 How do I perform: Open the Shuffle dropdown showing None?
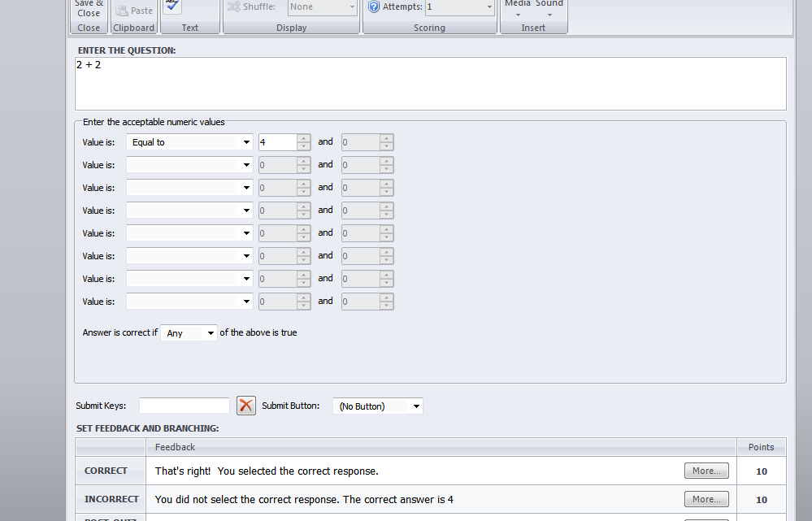pos(323,7)
